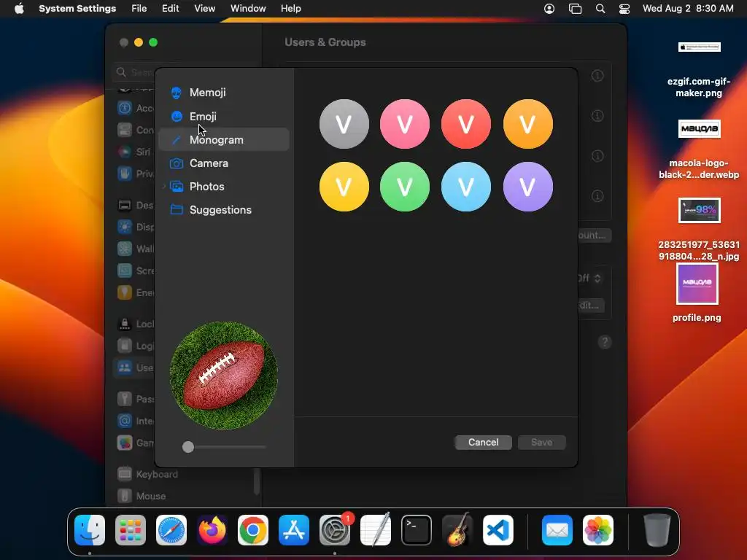The height and width of the screenshot is (560, 747).
Task: Pick the pink V monogram
Action: [405, 124]
